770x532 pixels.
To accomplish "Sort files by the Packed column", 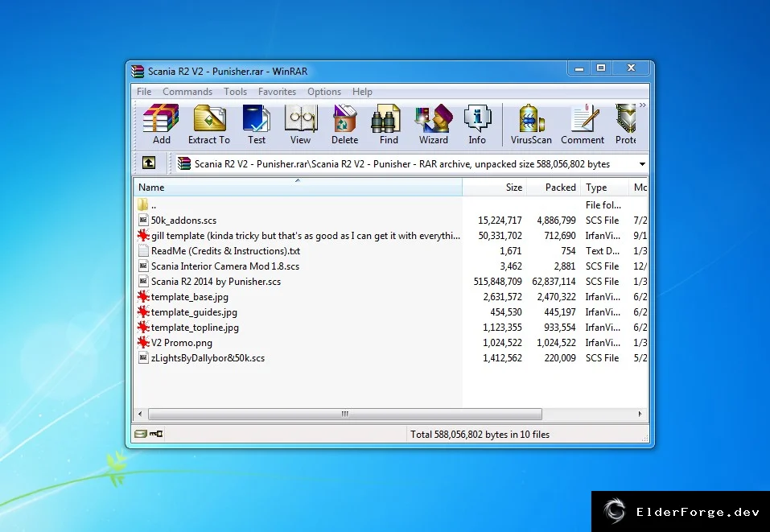I will click(554, 188).
